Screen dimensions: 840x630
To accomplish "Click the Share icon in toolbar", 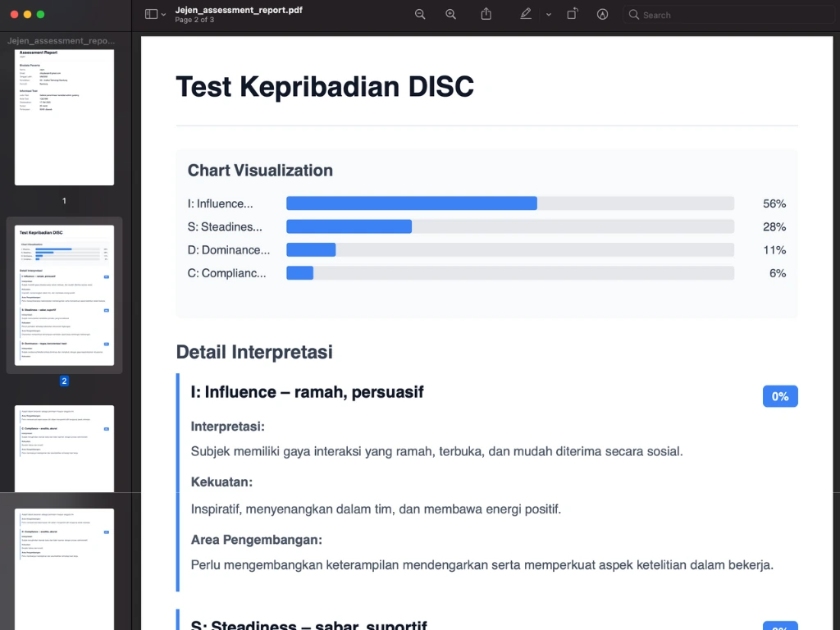I will pyautogui.click(x=486, y=14).
